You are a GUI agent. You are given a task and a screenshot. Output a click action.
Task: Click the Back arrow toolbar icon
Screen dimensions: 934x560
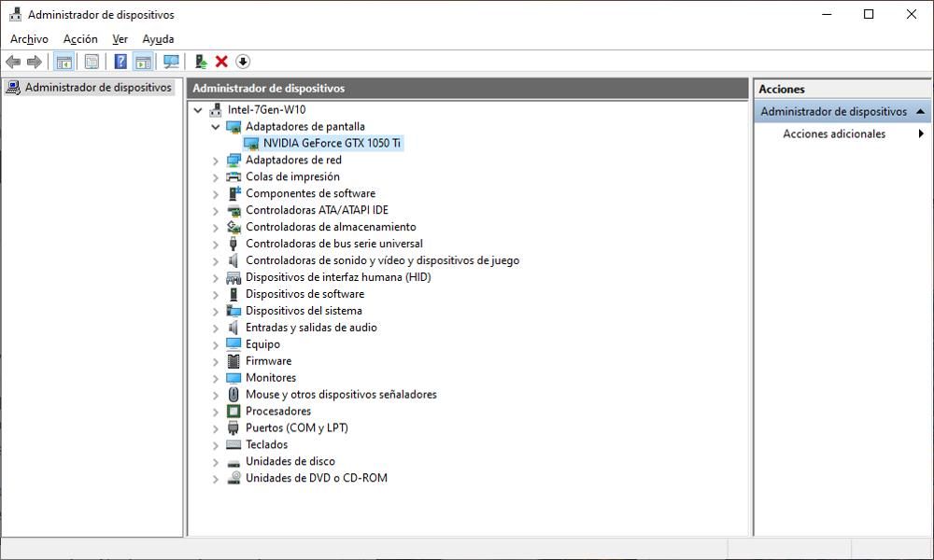pyautogui.click(x=13, y=62)
